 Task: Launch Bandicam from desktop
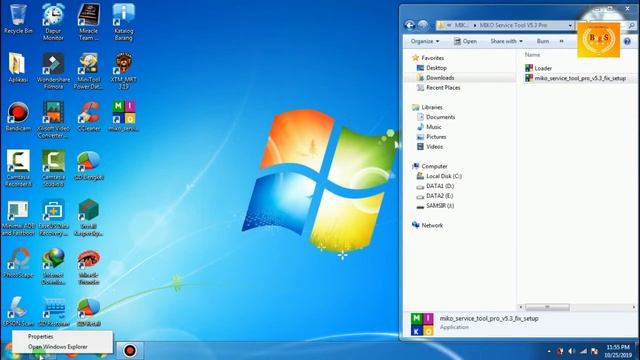(18, 117)
